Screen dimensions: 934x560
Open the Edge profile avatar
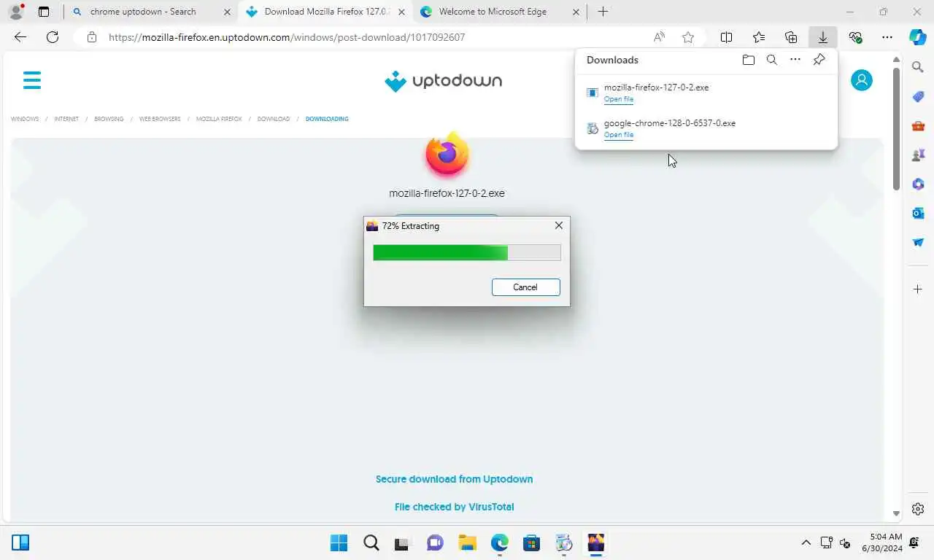point(16,12)
